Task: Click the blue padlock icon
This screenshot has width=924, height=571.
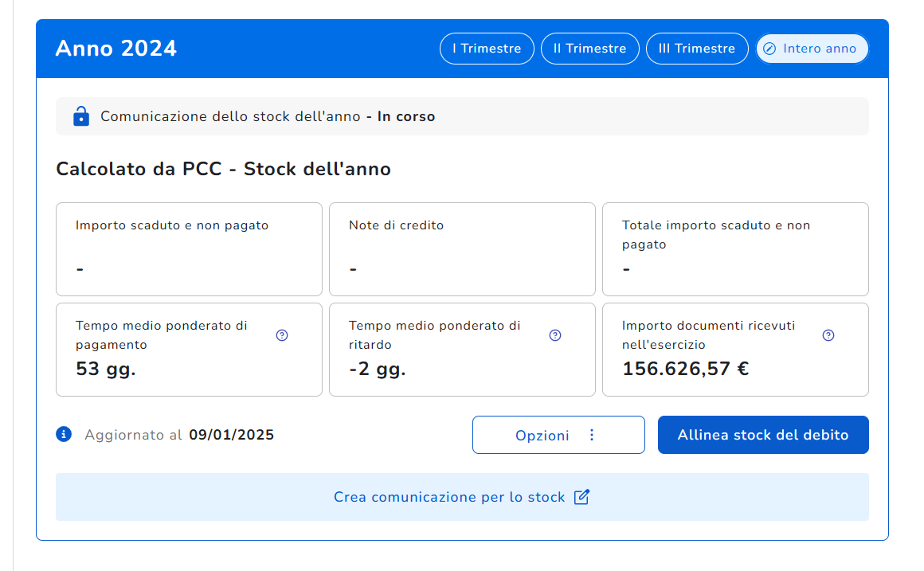Action: [x=80, y=116]
